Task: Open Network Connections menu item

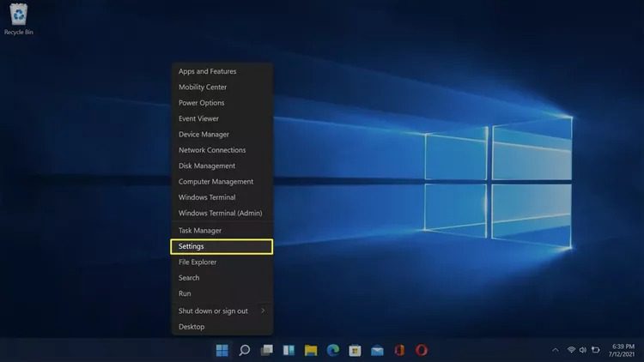Action: point(222,150)
